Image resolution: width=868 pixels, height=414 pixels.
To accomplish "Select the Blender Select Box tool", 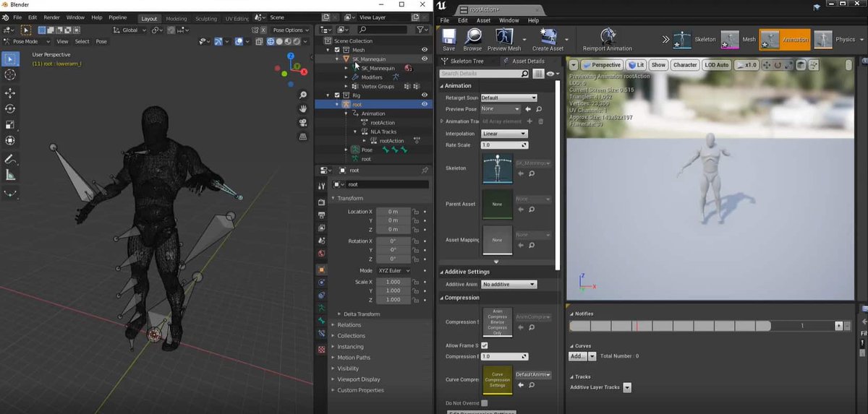I will [10, 59].
